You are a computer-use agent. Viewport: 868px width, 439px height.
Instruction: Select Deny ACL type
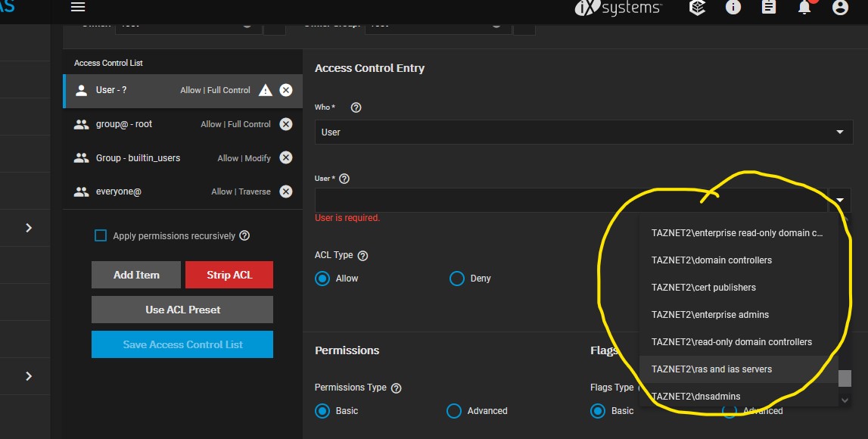pyautogui.click(x=456, y=279)
